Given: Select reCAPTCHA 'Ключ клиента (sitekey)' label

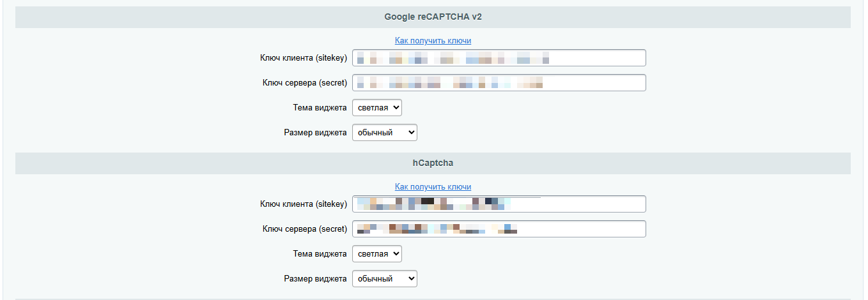Looking at the screenshot, I should click(304, 58).
